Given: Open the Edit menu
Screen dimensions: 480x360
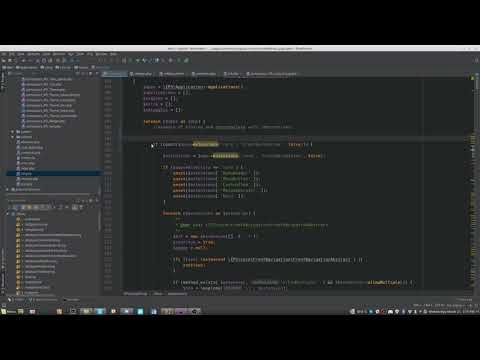Looking at the screenshot, I should click(x=12, y=54).
